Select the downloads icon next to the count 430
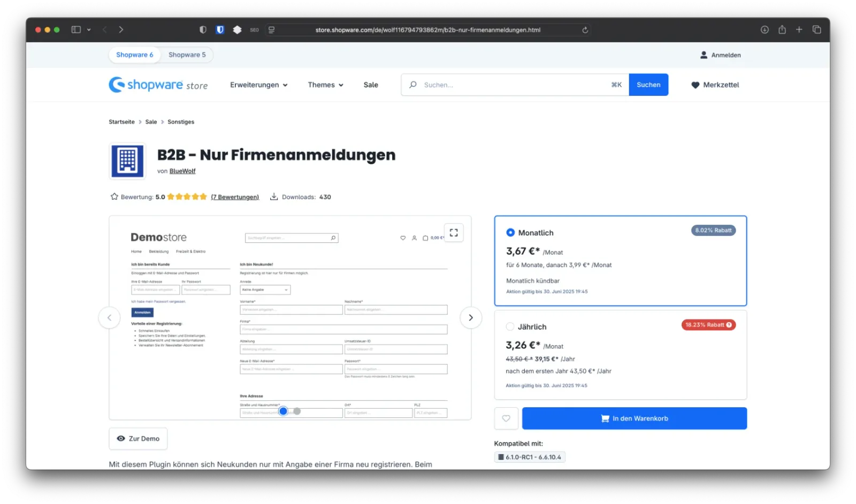This screenshot has height=504, width=856. (x=274, y=196)
